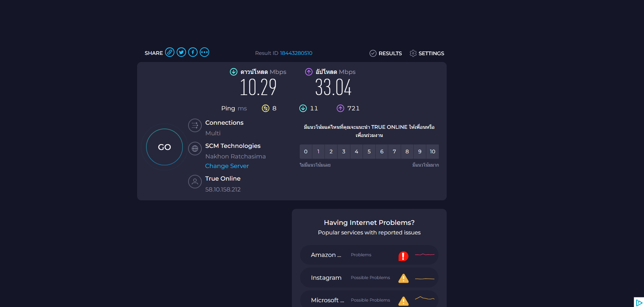Rate recommendation likelihood as 7

coord(394,152)
